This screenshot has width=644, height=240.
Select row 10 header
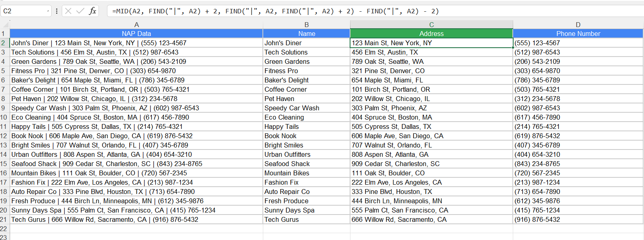(x=5, y=117)
